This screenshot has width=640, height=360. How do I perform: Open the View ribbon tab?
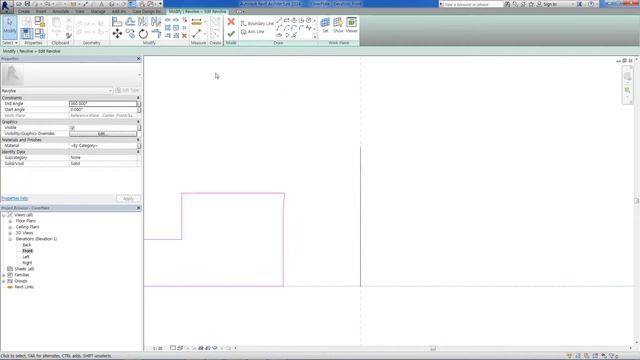pos(80,11)
